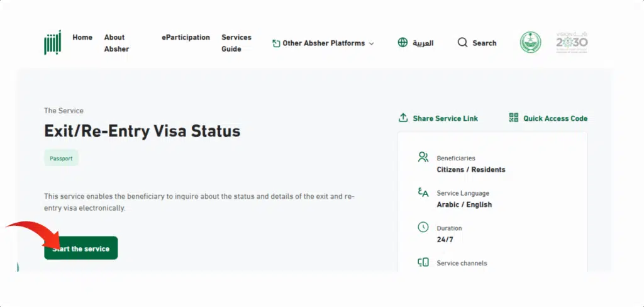The width and height of the screenshot is (644, 307).
Task: Click the chevron next to Other Absher Platforms
Action: click(x=371, y=43)
